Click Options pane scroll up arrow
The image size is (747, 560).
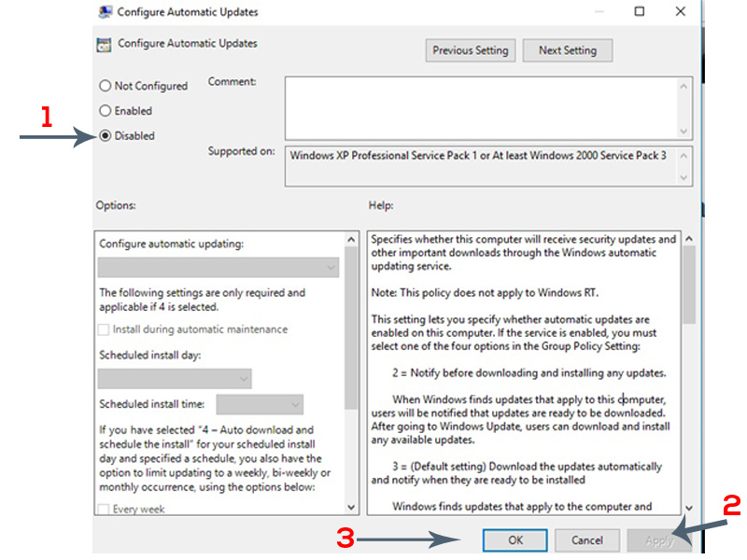(351, 240)
